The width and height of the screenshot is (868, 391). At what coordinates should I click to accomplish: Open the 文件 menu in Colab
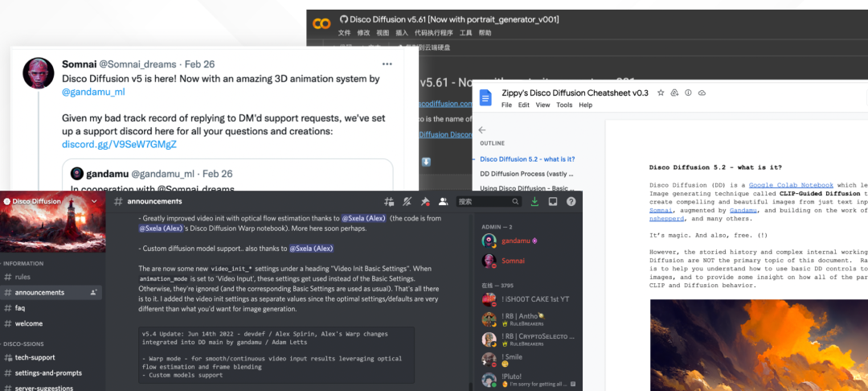tap(344, 33)
